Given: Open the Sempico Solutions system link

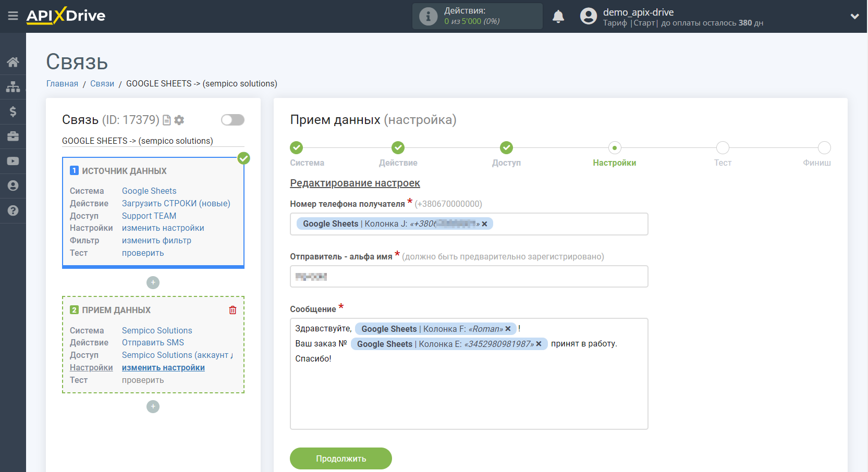Looking at the screenshot, I should (x=157, y=331).
